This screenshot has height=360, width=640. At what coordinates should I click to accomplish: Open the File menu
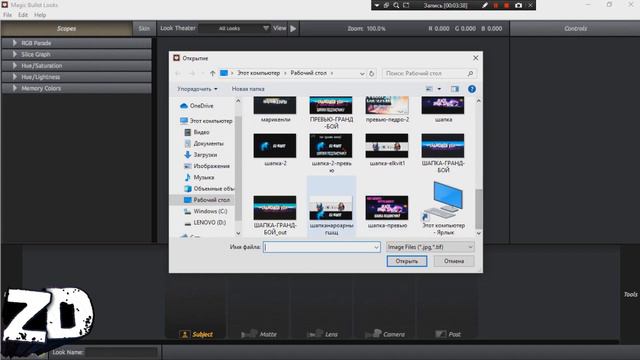[x=8, y=15]
